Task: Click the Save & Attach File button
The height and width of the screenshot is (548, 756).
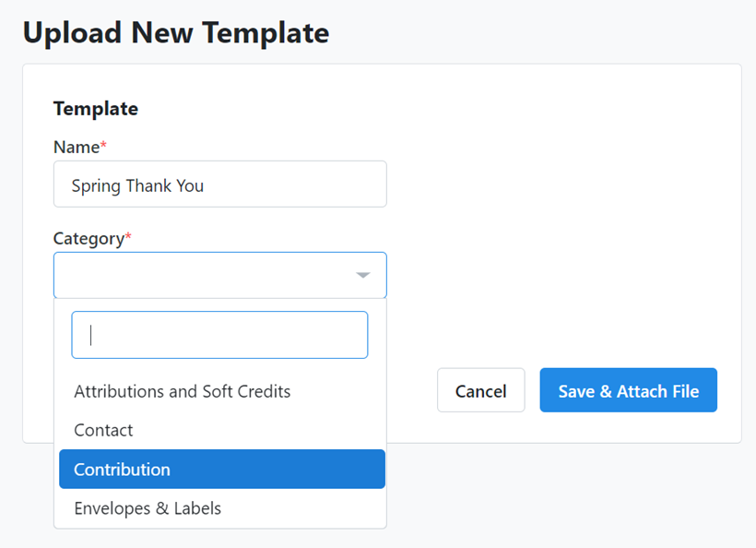Action: pos(628,390)
